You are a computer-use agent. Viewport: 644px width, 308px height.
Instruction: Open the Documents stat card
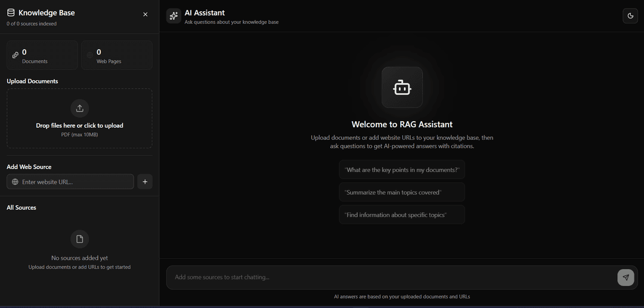pos(42,56)
